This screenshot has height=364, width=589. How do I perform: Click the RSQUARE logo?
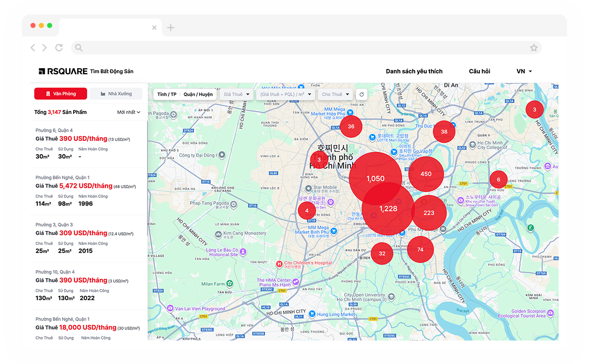click(x=63, y=71)
